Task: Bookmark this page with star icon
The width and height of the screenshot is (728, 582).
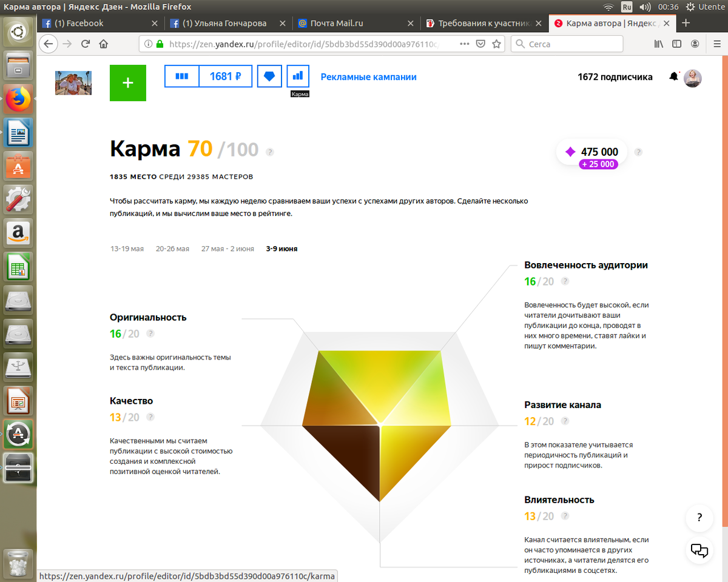Action: coord(496,44)
